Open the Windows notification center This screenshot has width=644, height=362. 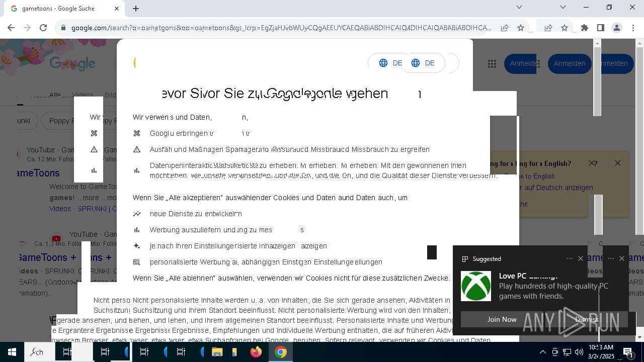[628, 352]
